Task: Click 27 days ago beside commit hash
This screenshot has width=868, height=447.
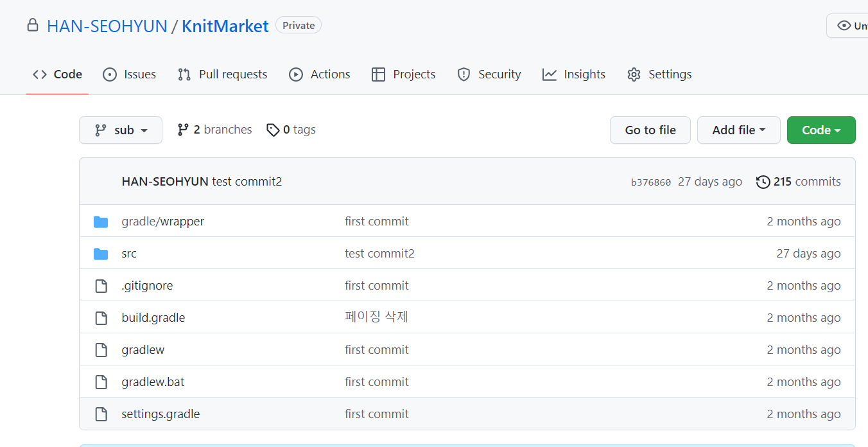Action: tap(710, 182)
